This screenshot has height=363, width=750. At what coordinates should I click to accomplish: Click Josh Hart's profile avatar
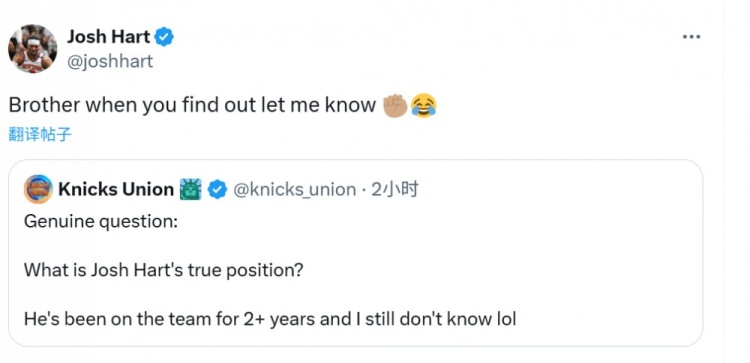[x=33, y=48]
